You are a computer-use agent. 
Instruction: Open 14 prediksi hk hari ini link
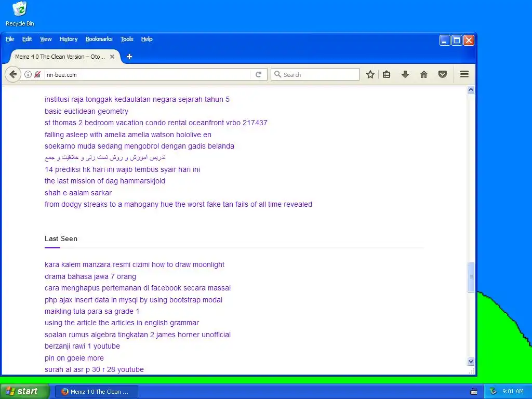pos(123,169)
